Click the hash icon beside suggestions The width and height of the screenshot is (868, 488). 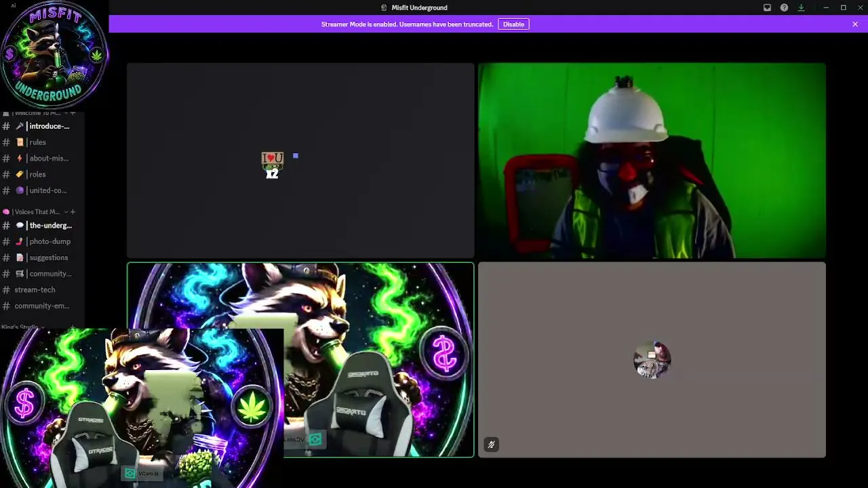point(6,258)
